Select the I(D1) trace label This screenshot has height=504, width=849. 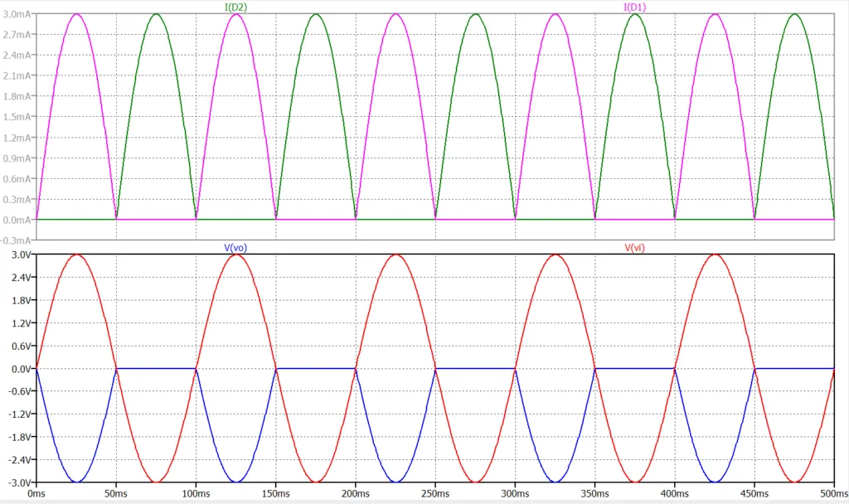pos(634,7)
